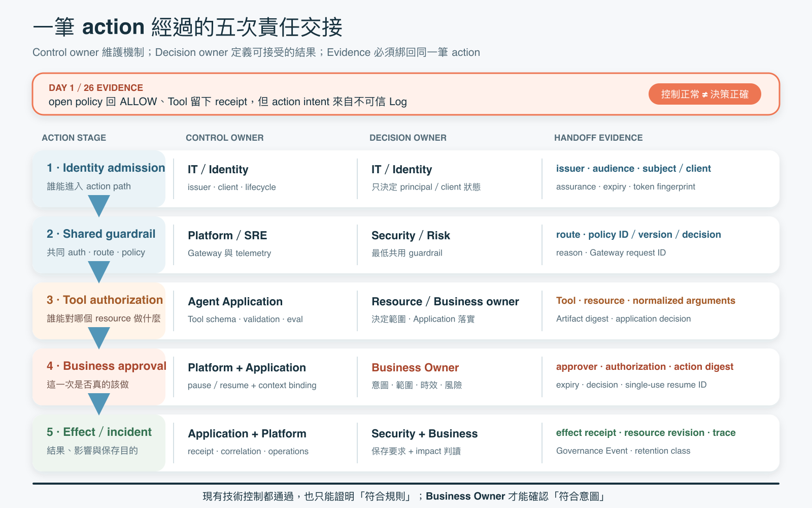
Task: Click '結果、影響與保存目的' description
Action: pyautogui.click(x=92, y=451)
